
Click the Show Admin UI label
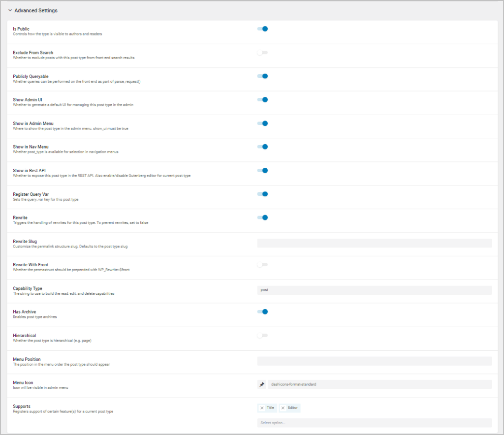[x=28, y=100]
